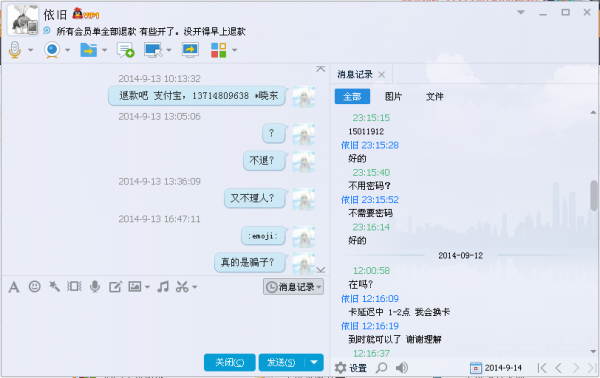Select the 消息记录 tab
The image size is (600, 378).
tap(355, 74)
